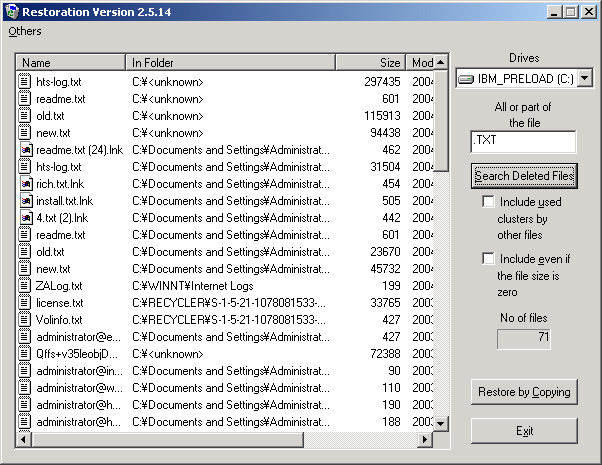Sort the list by Name column header

(70, 62)
